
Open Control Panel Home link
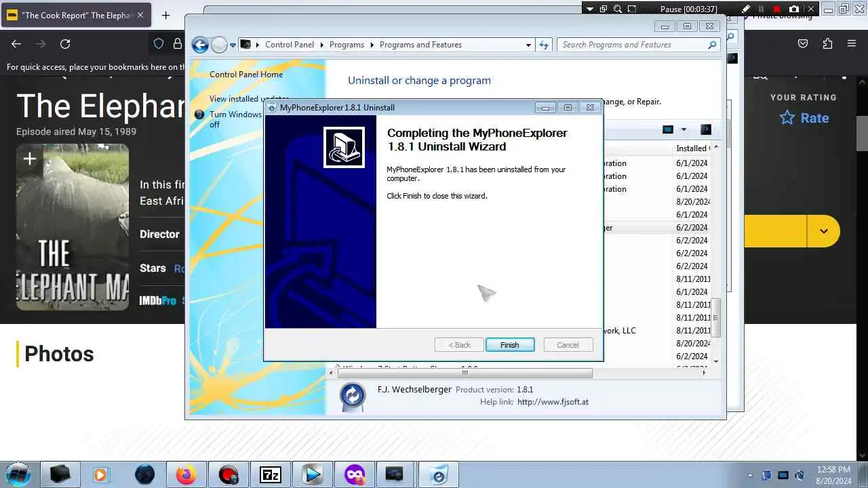[246, 75]
